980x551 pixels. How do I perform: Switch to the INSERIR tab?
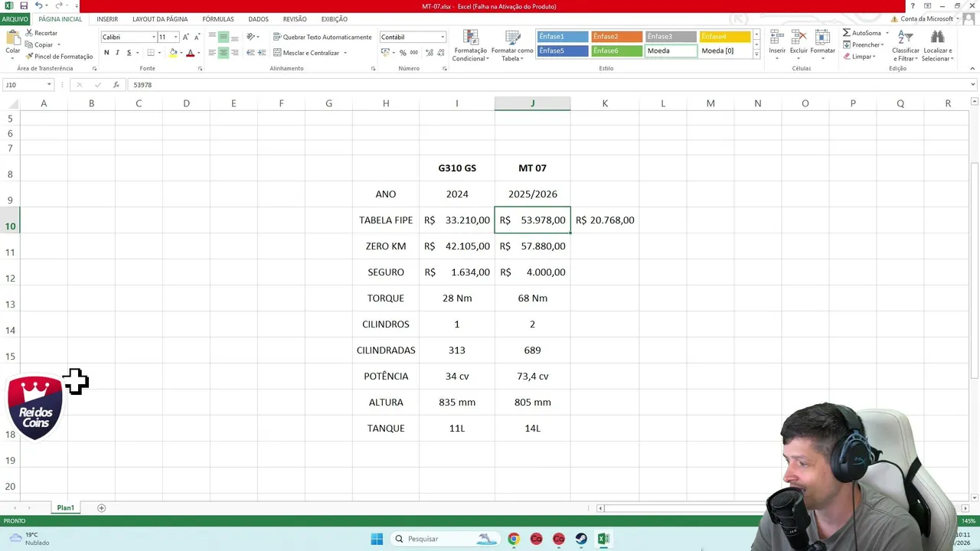coord(107,19)
